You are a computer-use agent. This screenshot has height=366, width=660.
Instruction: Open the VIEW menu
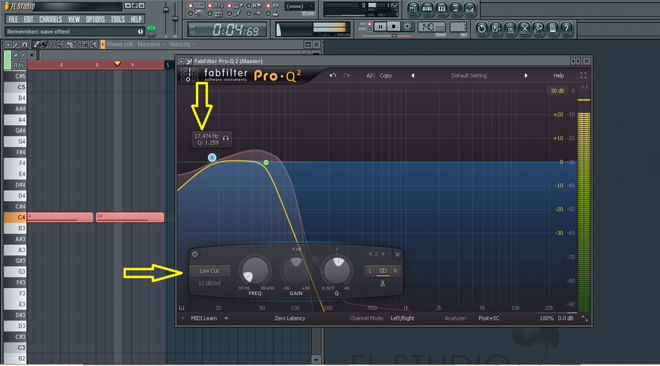pyautogui.click(x=74, y=19)
